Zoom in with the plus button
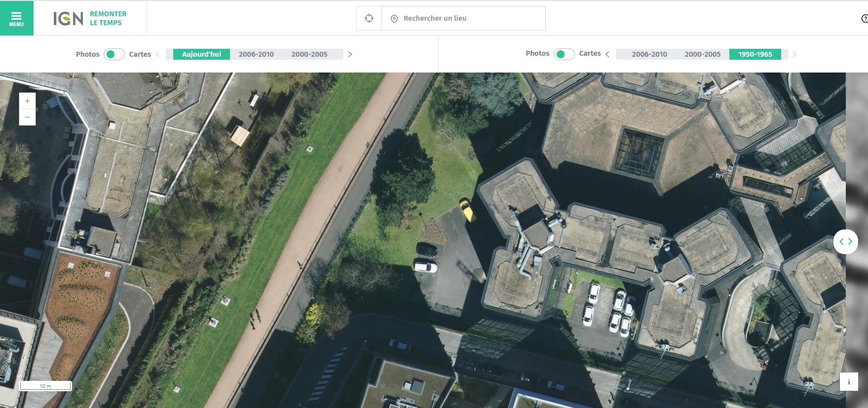 tap(27, 101)
